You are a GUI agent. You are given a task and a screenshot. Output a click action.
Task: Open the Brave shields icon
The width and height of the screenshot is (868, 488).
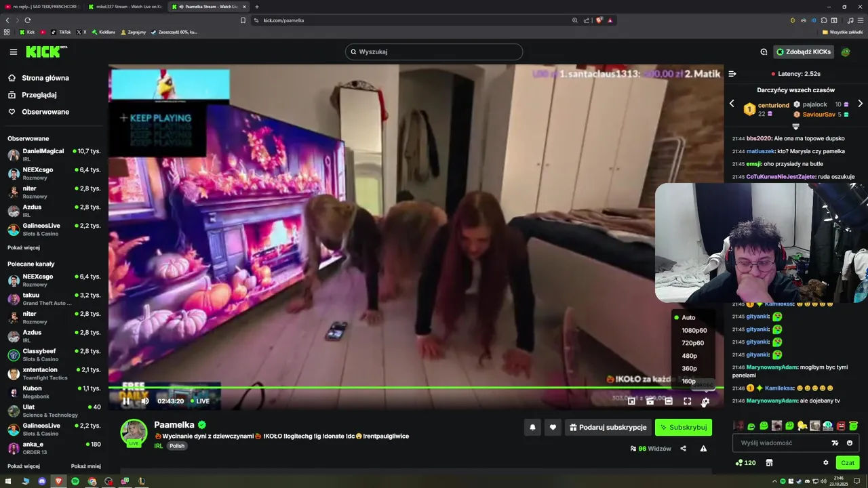pyautogui.click(x=599, y=20)
